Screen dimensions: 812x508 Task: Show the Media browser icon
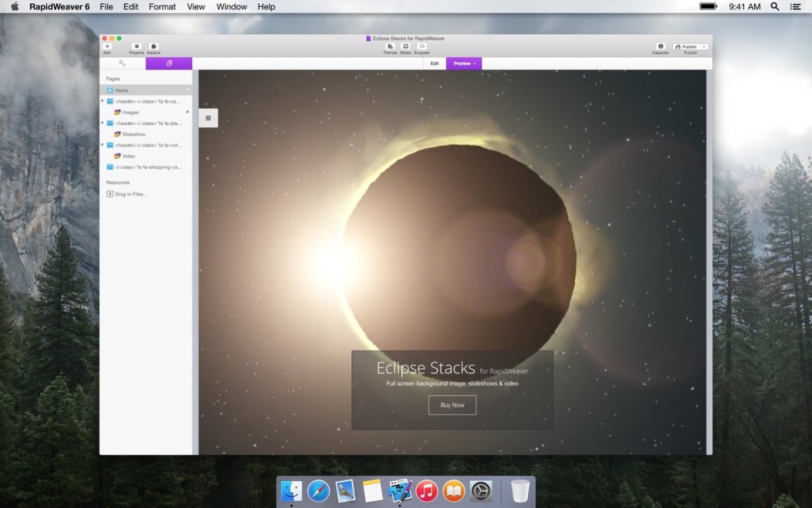click(x=405, y=47)
